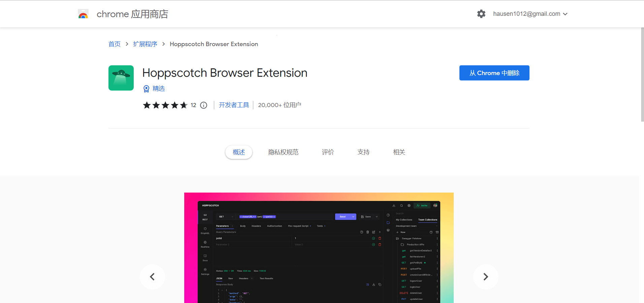Open the GET method dropdown
The width and height of the screenshot is (644, 303).
(x=226, y=216)
